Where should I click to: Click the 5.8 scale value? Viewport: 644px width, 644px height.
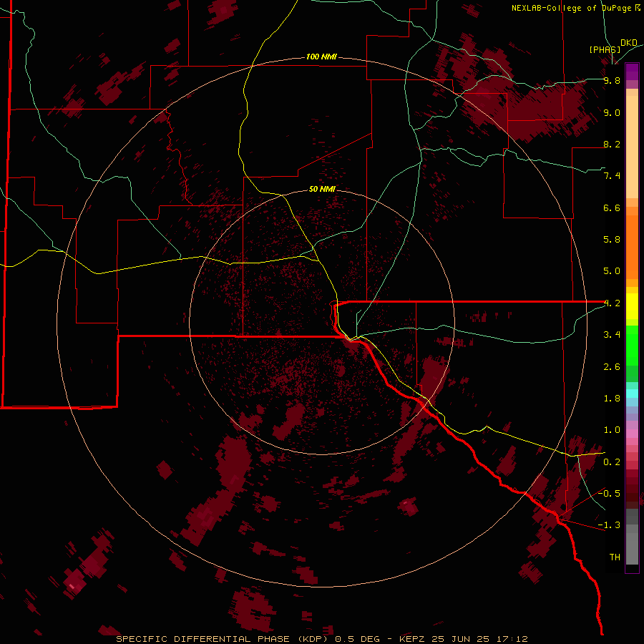(x=612, y=240)
